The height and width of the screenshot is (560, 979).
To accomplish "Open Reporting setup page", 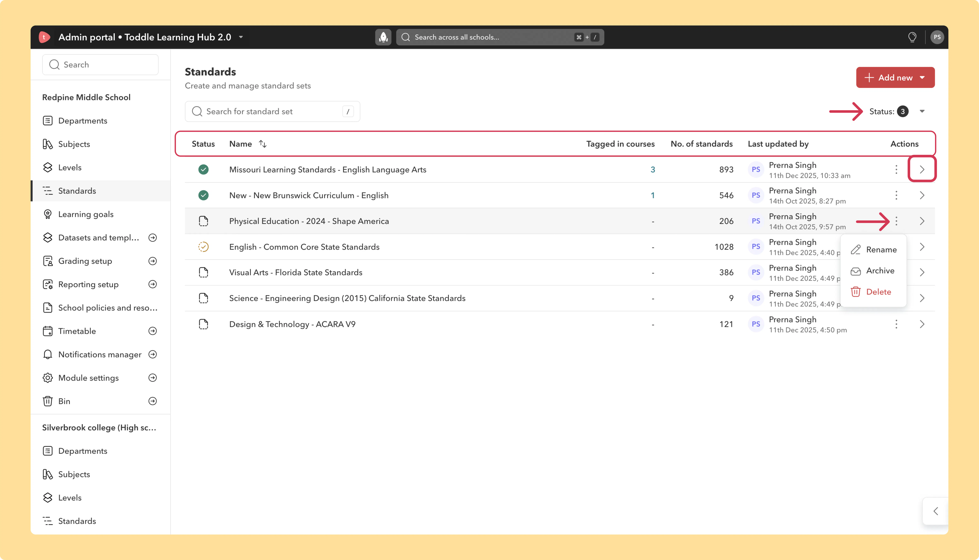I will click(x=88, y=284).
